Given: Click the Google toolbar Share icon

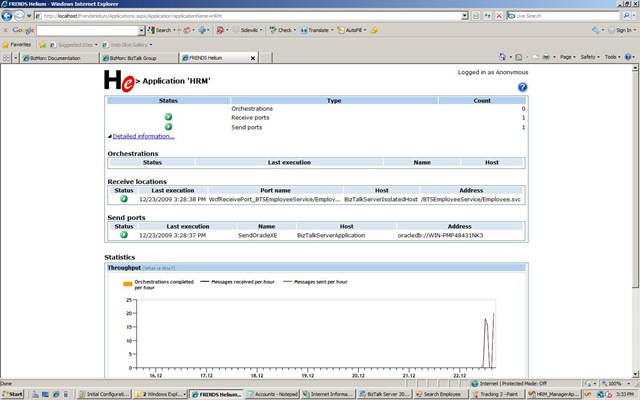Looking at the screenshot, I should (x=202, y=30).
